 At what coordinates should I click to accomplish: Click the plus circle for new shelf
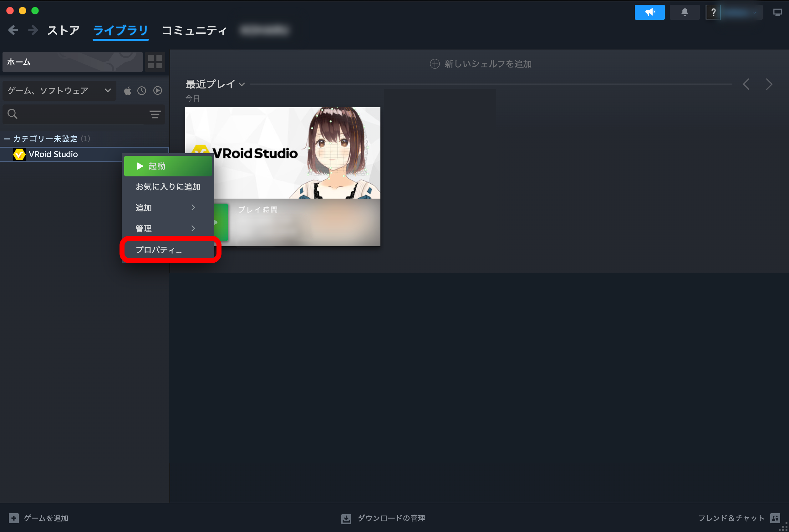(435, 64)
